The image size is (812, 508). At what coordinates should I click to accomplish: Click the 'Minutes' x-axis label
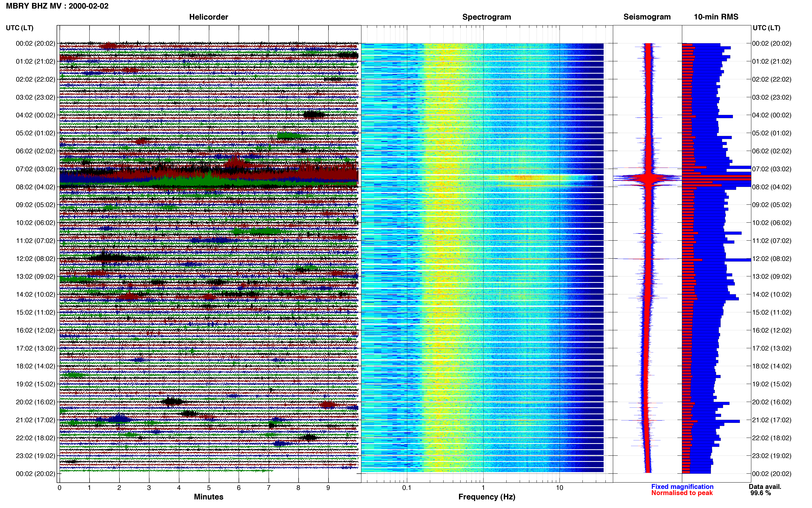coord(209,497)
